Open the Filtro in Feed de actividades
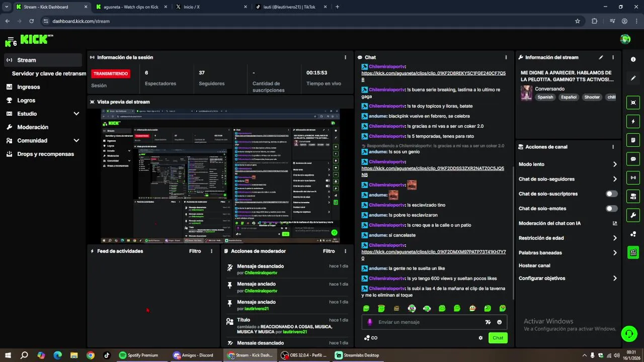Screen dimensions: 644x362 (195, 251)
